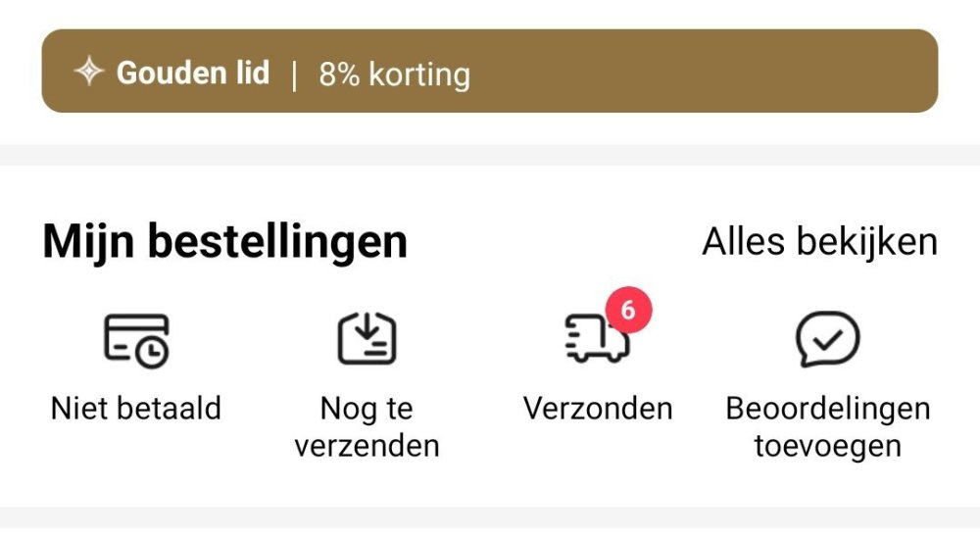Click the sparkle star icon in gold banner

coord(89,73)
